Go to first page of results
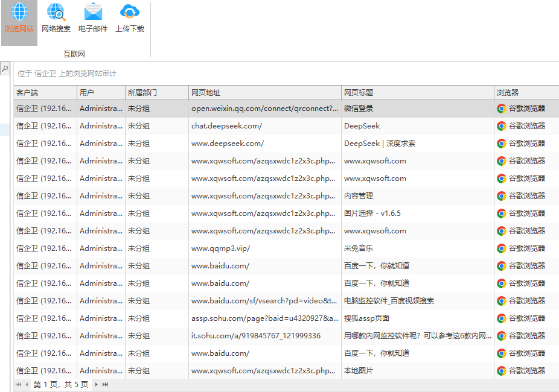559x392 pixels. [x=18, y=385]
